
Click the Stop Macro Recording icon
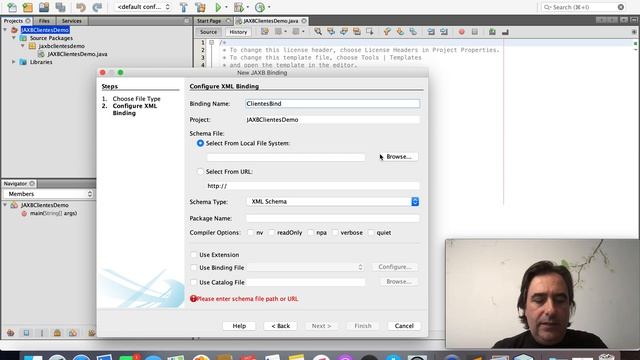475,31
